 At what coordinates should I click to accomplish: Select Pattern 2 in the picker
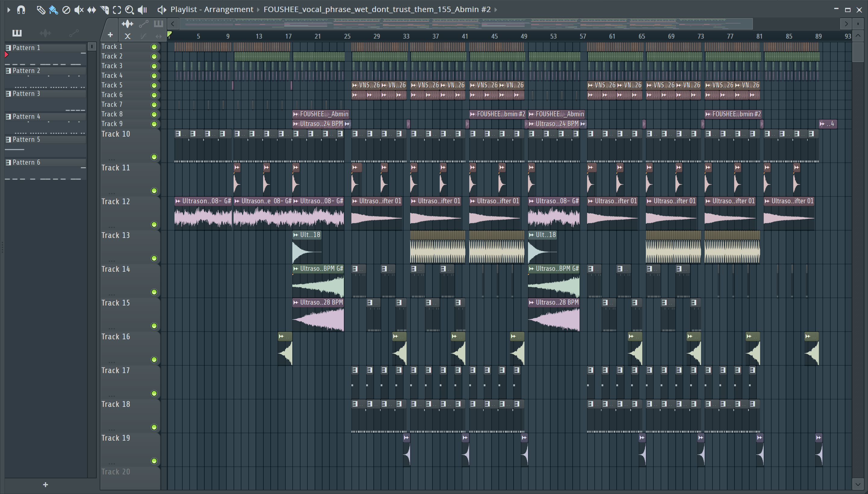pyautogui.click(x=46, y=71)
